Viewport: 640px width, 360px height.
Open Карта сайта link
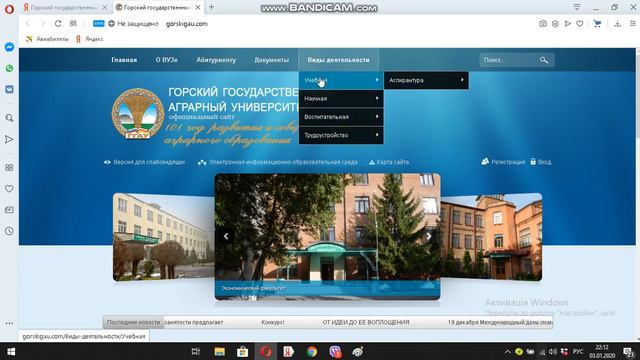pyautogui.click(x=389, y=162)
